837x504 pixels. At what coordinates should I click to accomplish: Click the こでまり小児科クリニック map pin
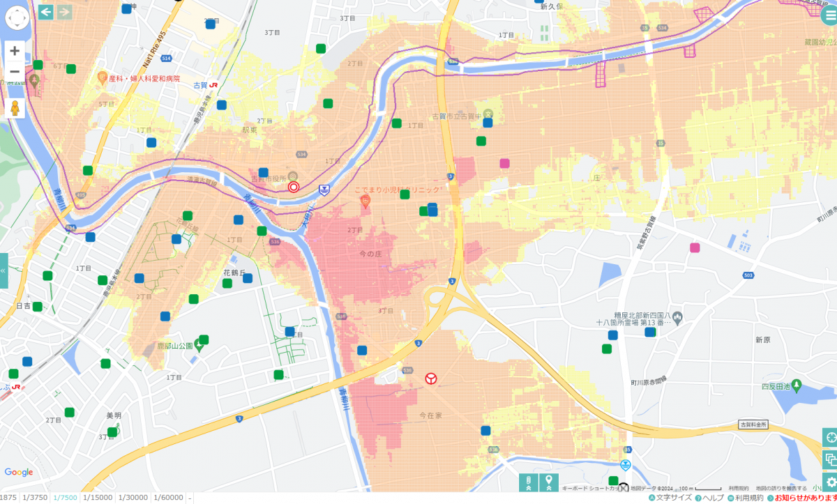(365, 201)
